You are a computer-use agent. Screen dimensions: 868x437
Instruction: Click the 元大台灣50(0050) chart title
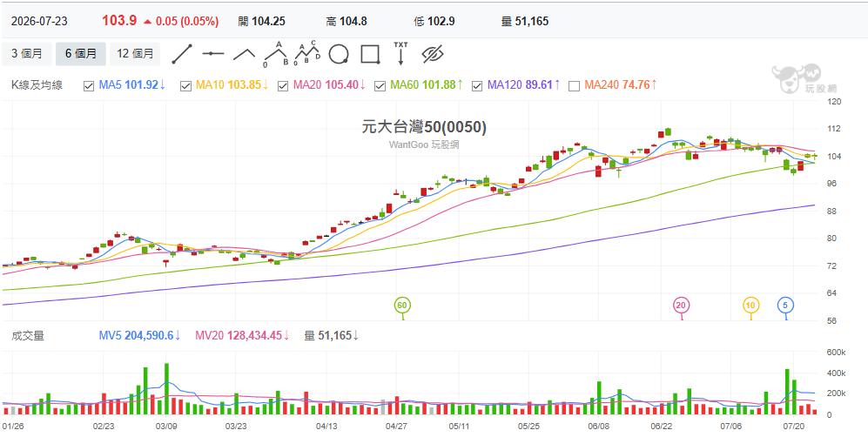point(424,127)
